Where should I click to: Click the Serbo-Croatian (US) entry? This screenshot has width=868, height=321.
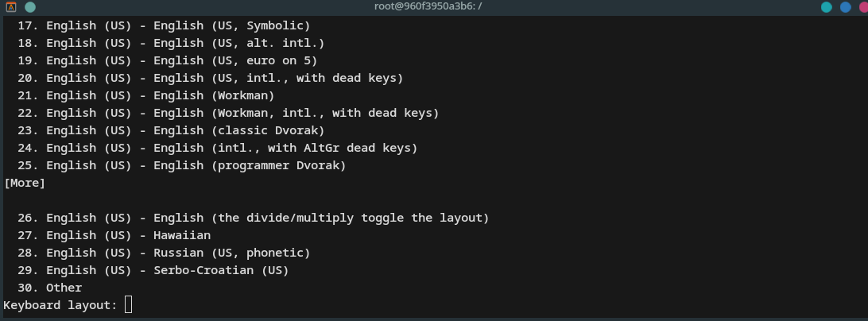153,270
